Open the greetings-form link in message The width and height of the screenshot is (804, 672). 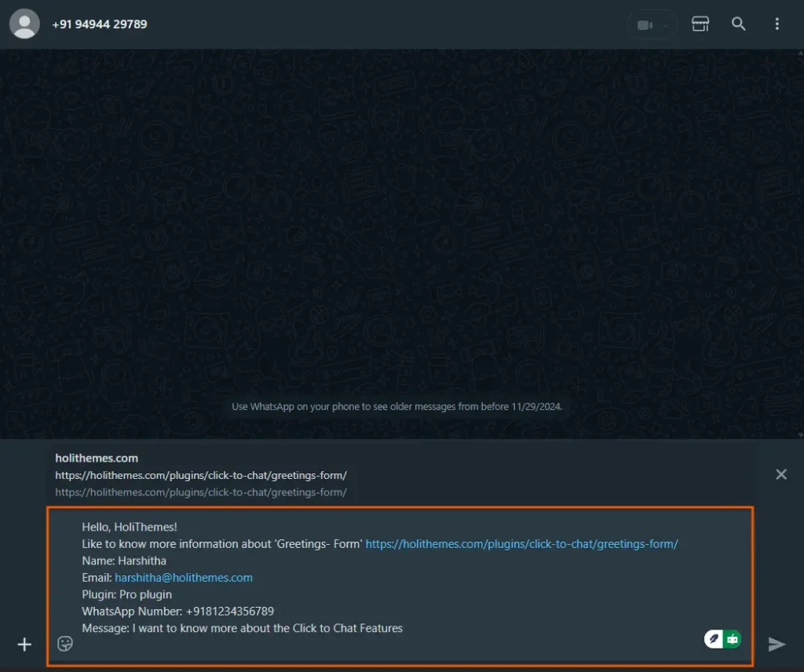coord(521,544)
